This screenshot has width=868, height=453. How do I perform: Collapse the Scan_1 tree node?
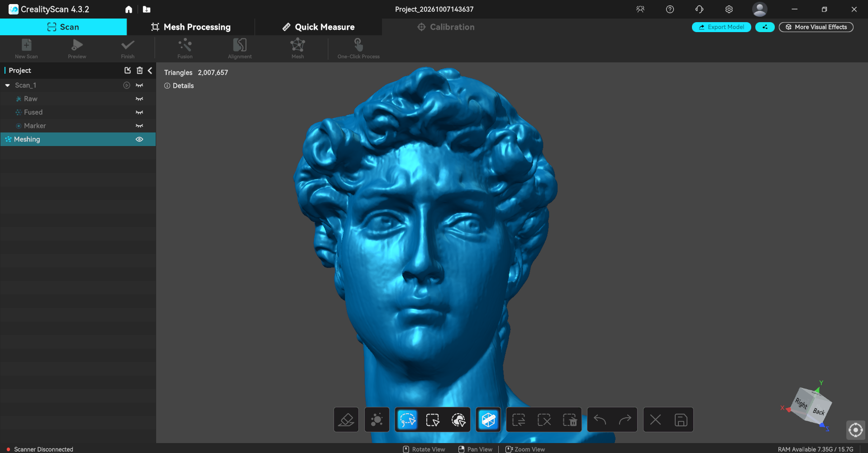click(8, 85)
